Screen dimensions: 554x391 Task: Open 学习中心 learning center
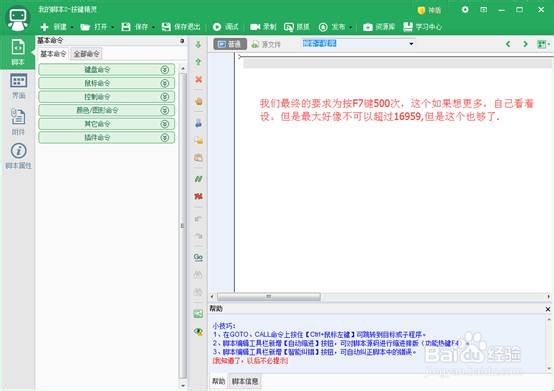423,27
